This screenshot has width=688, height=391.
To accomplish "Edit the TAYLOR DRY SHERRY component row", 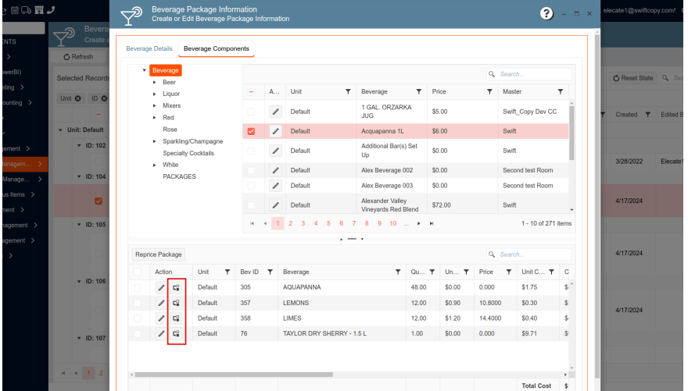I will (x=161, y=334).
